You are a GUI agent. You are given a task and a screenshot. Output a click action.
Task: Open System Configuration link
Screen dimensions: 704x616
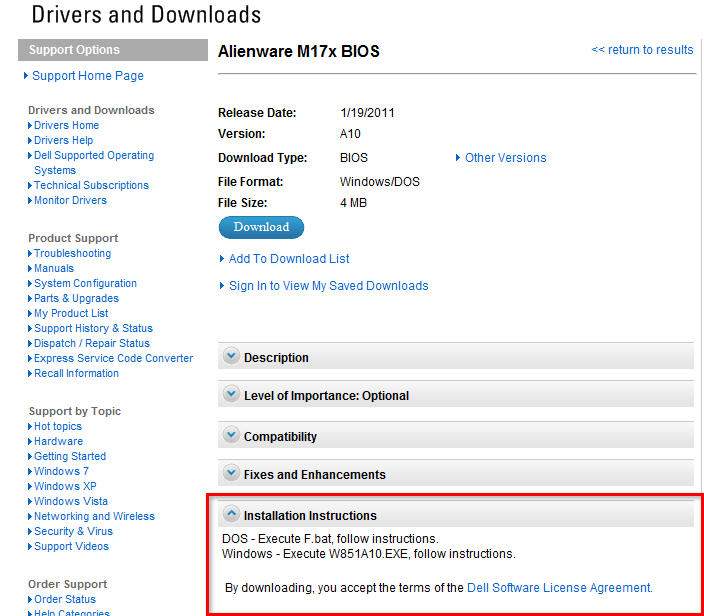(85, 283)
